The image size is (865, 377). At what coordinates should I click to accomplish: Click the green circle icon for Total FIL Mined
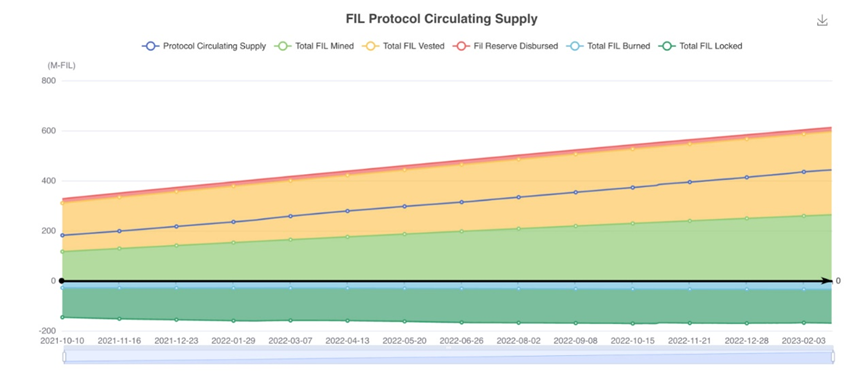[282, 46]
